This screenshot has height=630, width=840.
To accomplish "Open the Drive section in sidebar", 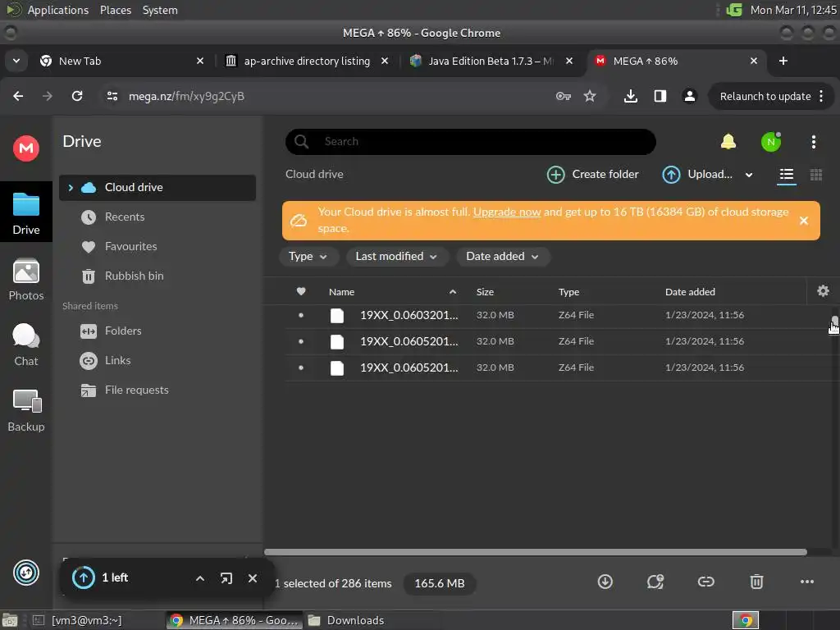I will (25, 212).
